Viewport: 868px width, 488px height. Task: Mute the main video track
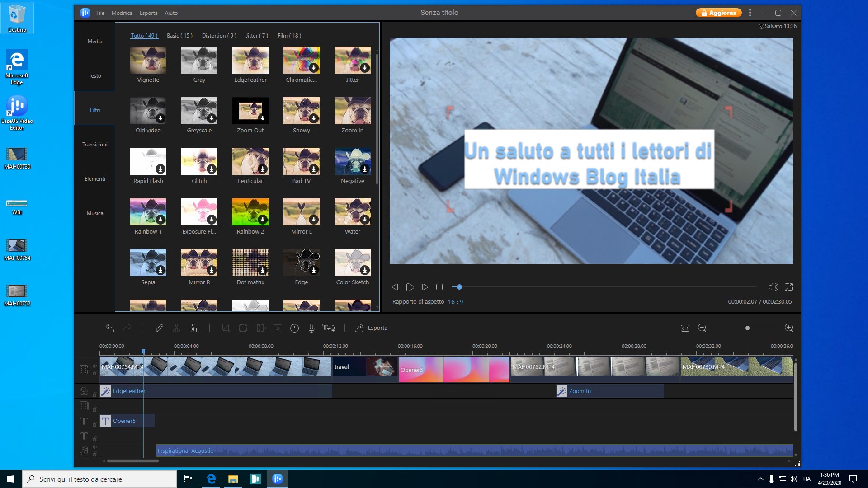94,366
